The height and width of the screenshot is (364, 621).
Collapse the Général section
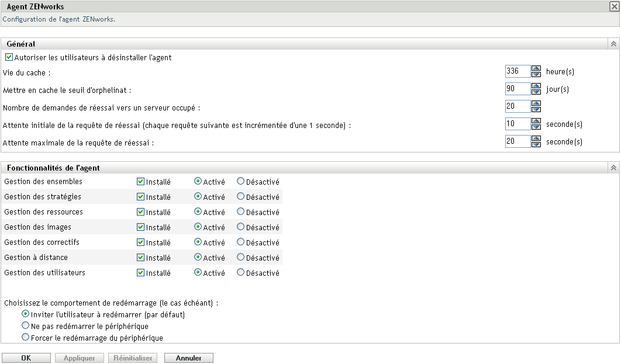[613, 44]
